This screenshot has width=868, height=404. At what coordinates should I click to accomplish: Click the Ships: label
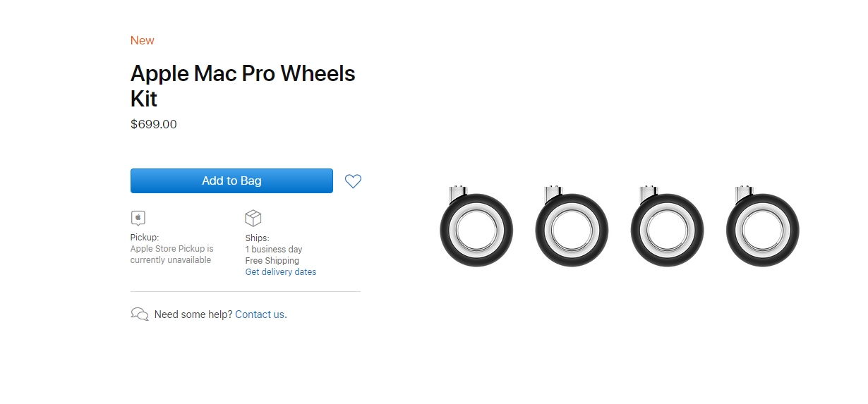pyautogui.click(x=257, y=238)
